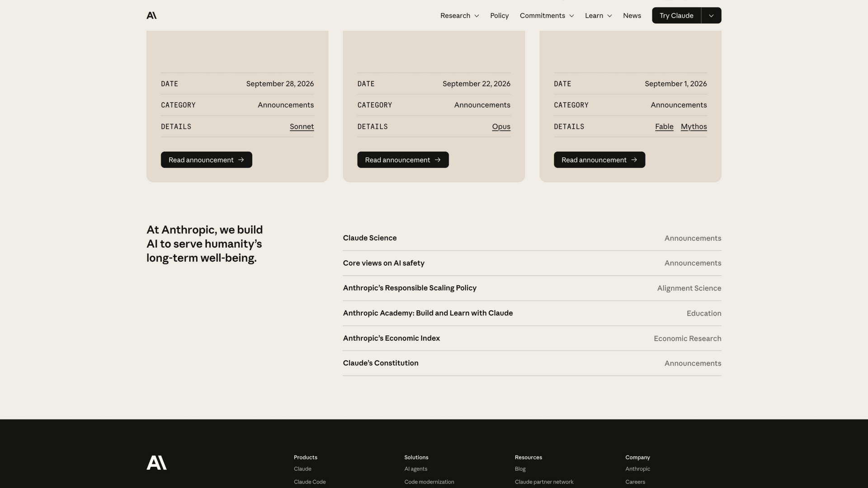868x488 pixels.
Task: Click Claude under footer Products
Action: click(x=302, y=469)
